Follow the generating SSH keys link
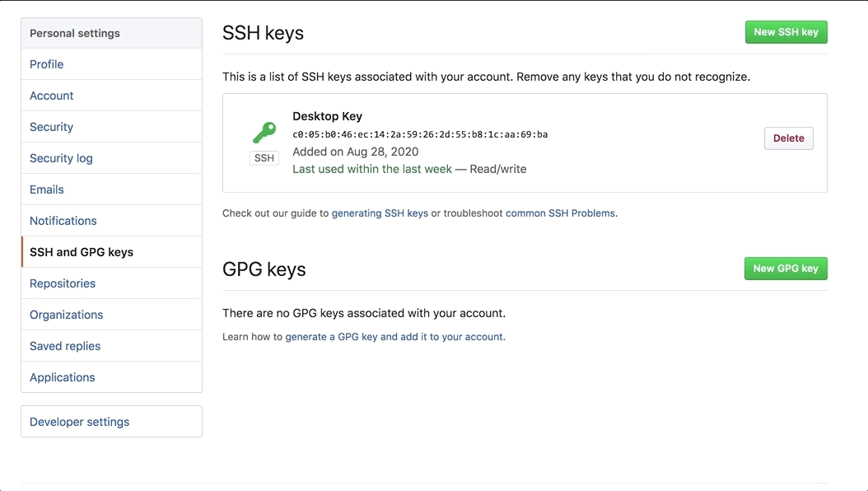Viewport: 868px width, 491px height. click(380, 213)
